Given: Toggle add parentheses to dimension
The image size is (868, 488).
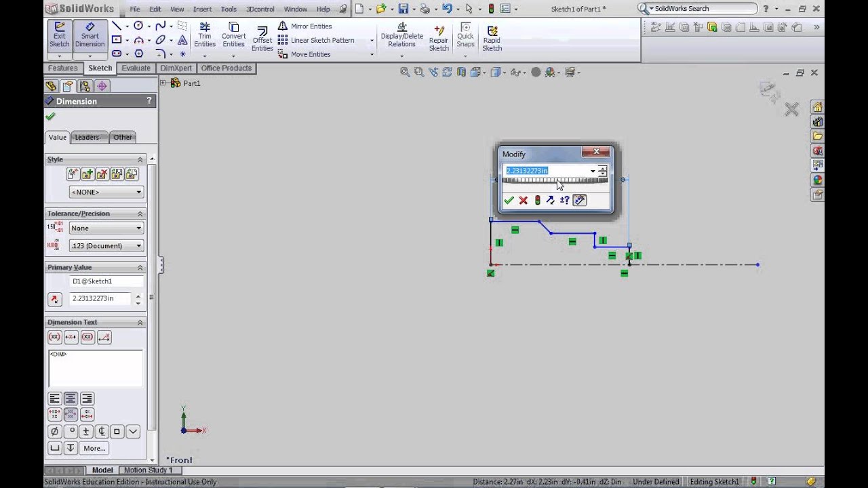Looking at the screenshot, I should (55, 337).
